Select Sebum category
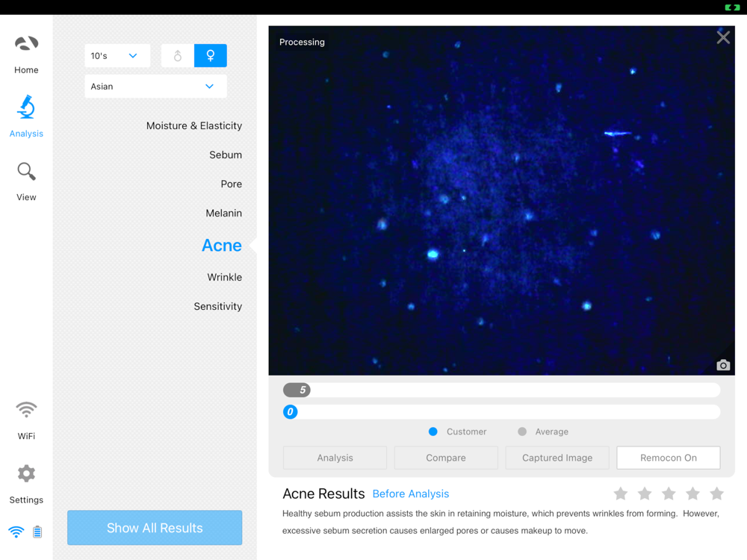 pyautogui.click(x=226, y=155)
